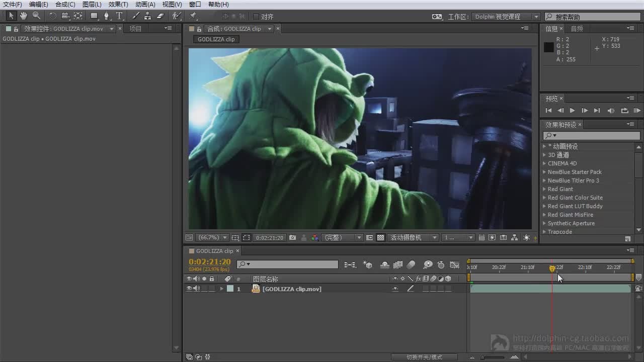Expand the GODLIZZA clip.mov layer properties
Screen dimensions: 644x362
tap(221, 289)
